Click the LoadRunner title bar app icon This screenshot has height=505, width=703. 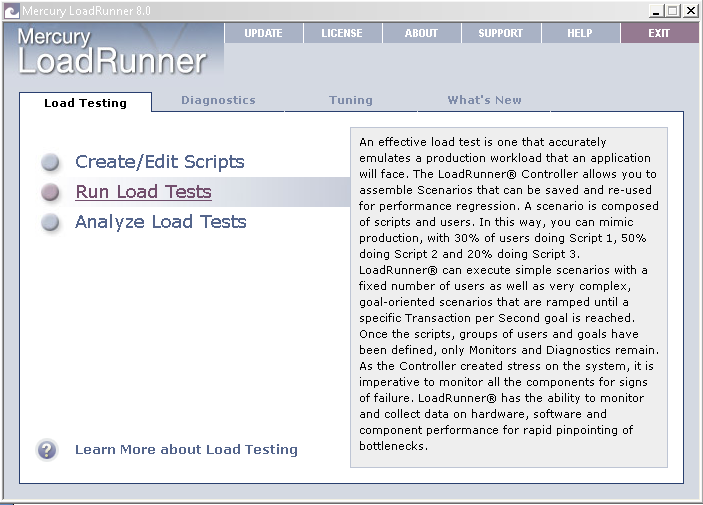pos(12,11)
